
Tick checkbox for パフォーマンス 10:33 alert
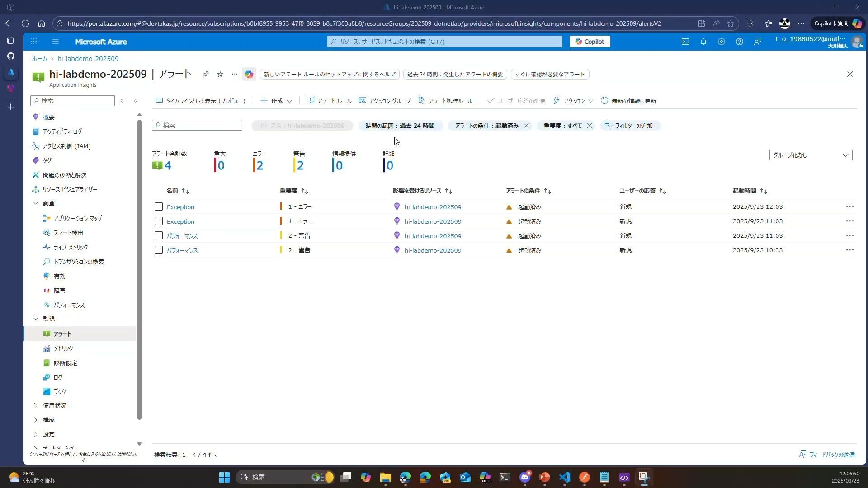pos(159,250)
